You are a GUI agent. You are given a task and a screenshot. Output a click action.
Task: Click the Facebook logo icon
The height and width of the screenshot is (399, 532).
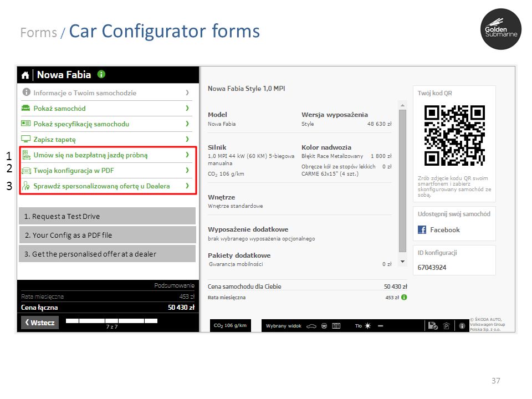tap(422, 229)
